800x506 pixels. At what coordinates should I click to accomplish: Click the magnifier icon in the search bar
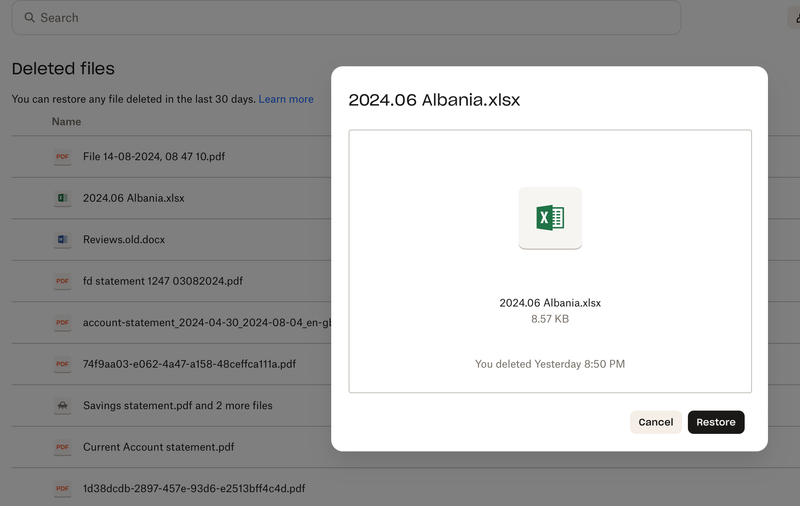[x=29, y=18]
